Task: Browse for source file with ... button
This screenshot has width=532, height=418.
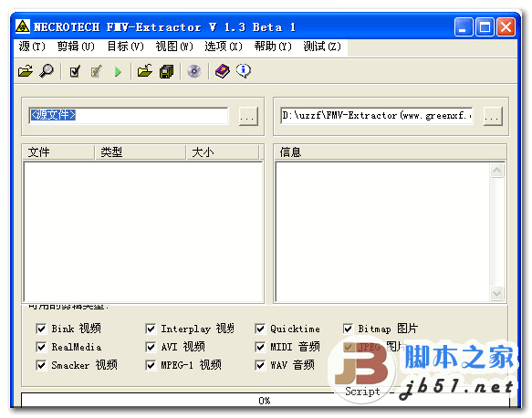Action: click(x=248, y=117)
